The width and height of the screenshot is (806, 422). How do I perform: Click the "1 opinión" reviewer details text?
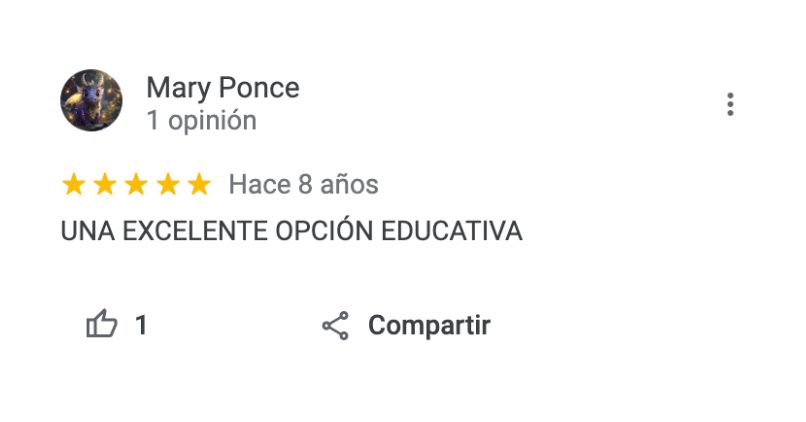pyautogui.click(x=201, y=121)
